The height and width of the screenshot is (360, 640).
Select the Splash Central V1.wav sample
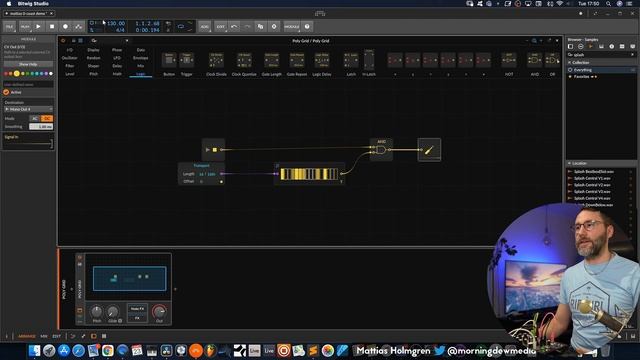592,178
